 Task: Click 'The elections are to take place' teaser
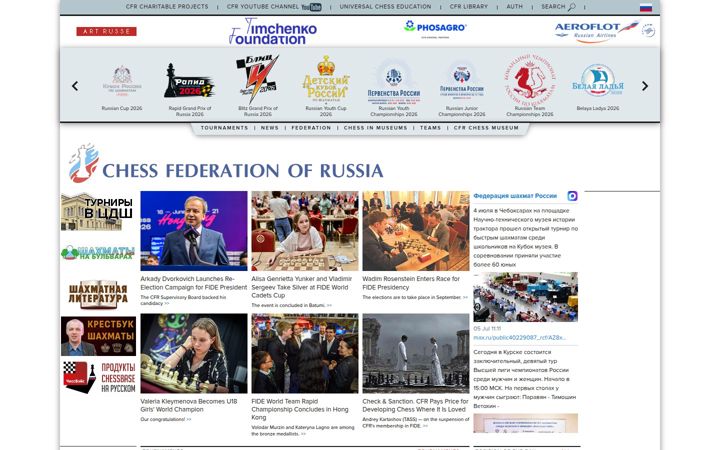tap(412, 298)
